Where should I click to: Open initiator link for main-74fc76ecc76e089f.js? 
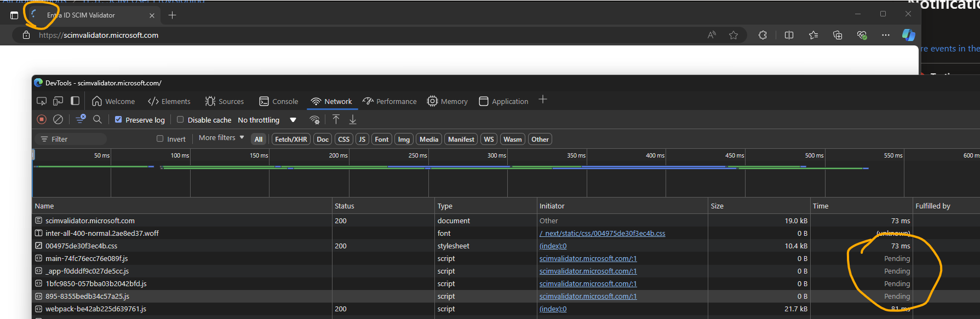click(x=588, y=259)
